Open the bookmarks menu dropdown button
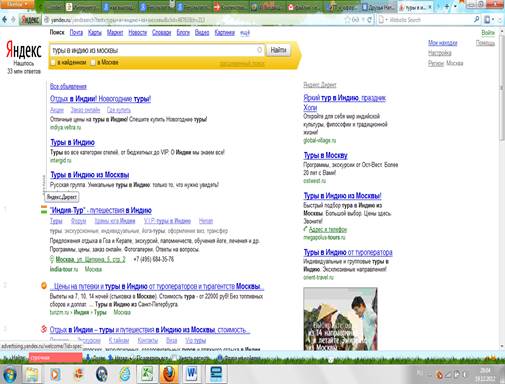The image size is (505, 384). click(x=489, y=20)
